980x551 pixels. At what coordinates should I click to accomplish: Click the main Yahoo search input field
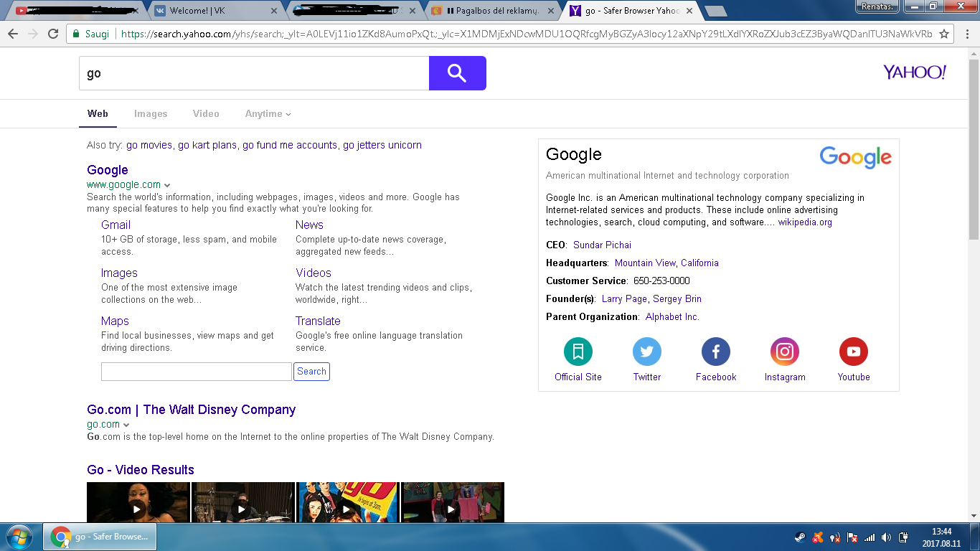pos(254,73)
